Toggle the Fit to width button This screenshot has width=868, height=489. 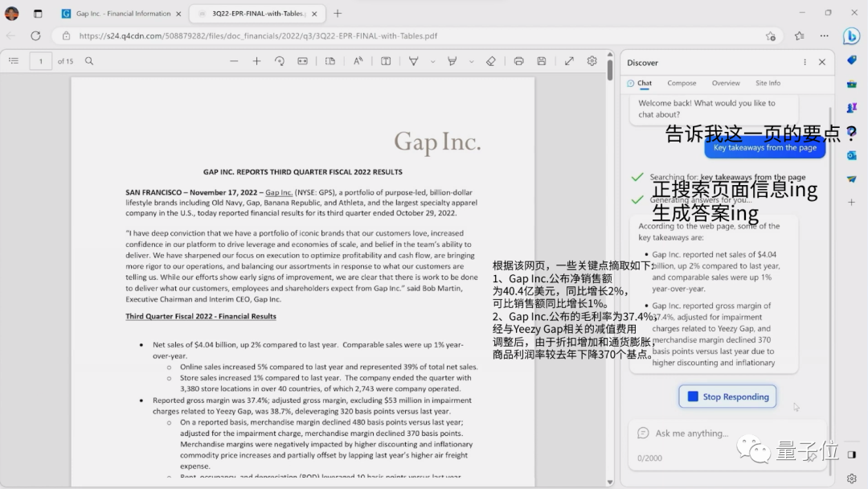pos(302,61)
